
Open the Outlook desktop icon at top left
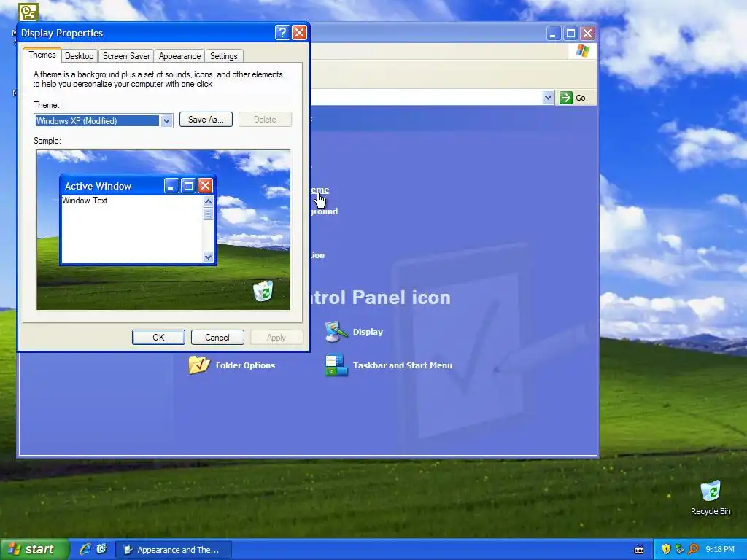28,12
